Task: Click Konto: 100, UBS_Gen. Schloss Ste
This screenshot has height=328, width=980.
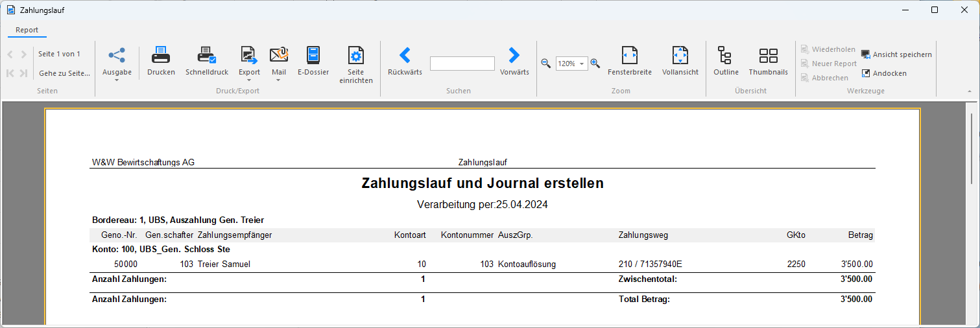Action: [161, 249]
